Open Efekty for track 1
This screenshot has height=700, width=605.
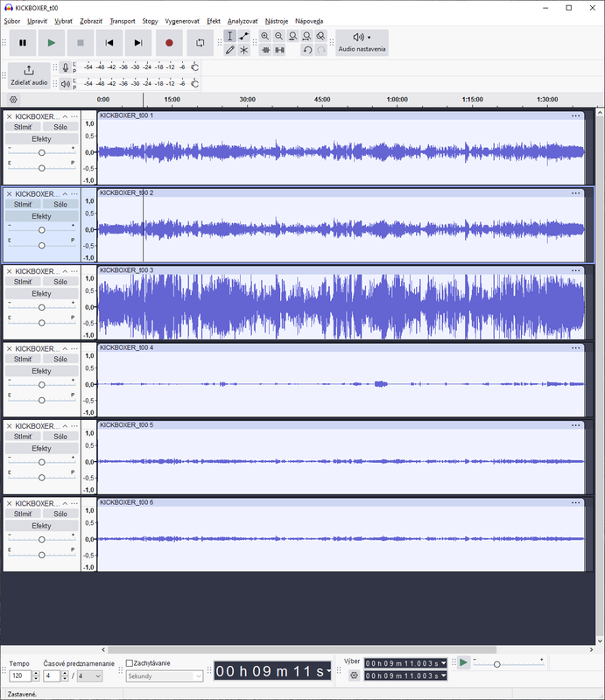[x=41, y=139]
